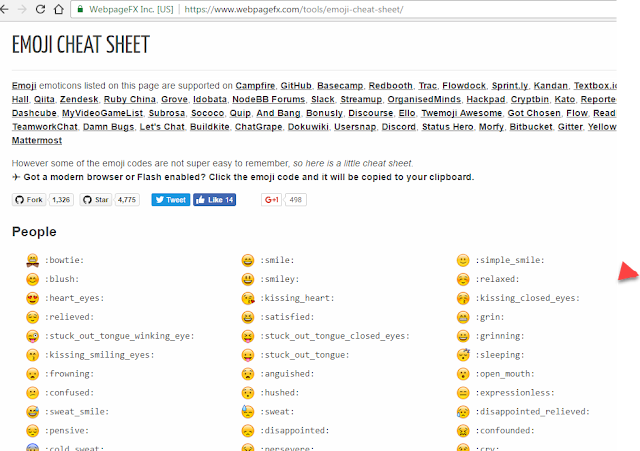Image resolution: width=640 pixels, height=451 pixels.
Task: Copy the :kissing_heart: code text
Action: point(297,298)
